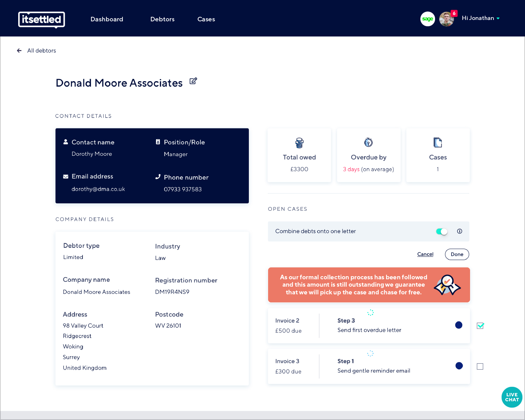
Task: Open the Sage integration icon
Action: tap(427, 19)
